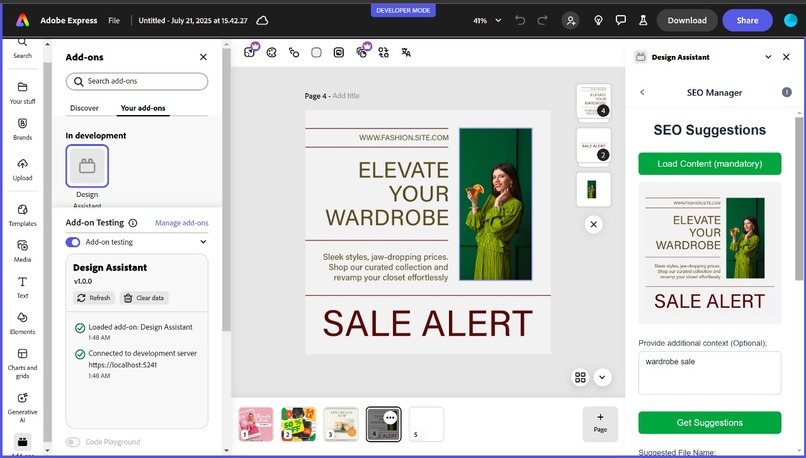Open the Search panel in left sidebar
Viewport: 806px width, 458px height.
pyautogui.click(x=22, y=48)
